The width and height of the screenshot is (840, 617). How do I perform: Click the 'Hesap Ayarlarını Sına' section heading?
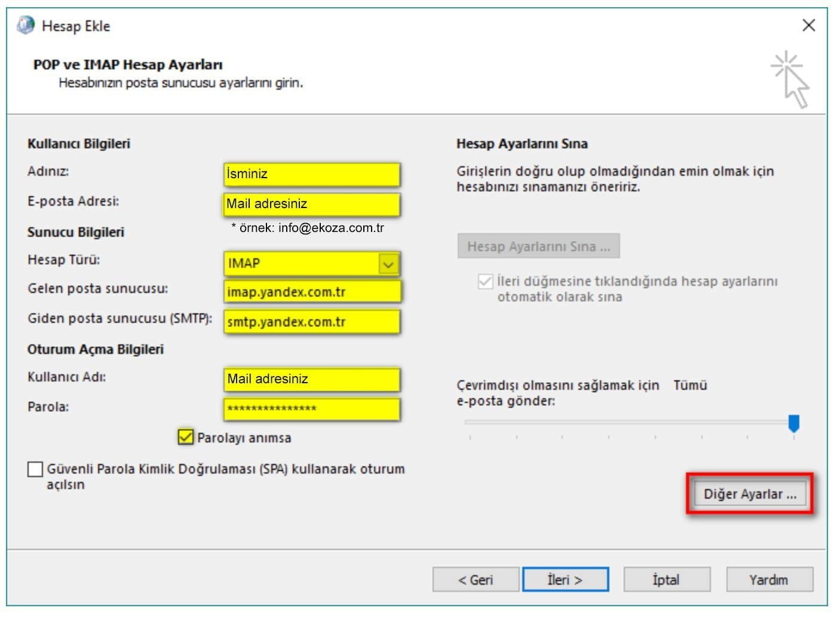tap(522, 143)
